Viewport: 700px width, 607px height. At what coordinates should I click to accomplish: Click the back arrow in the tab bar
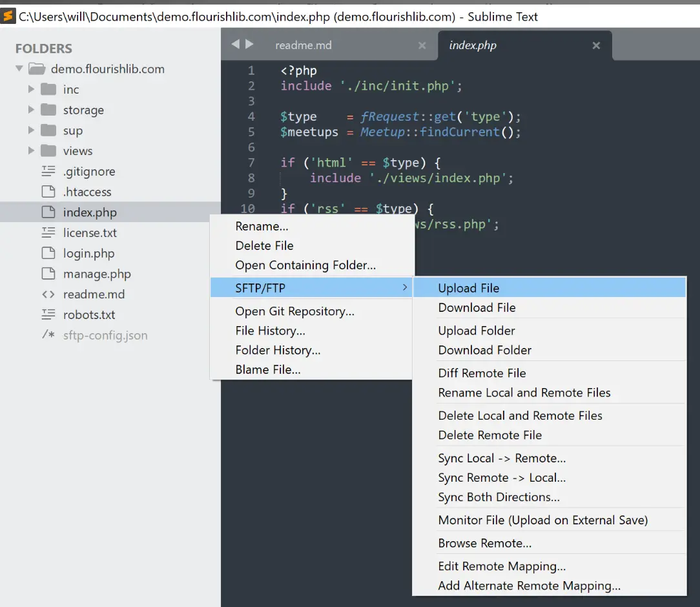(235, 44)
